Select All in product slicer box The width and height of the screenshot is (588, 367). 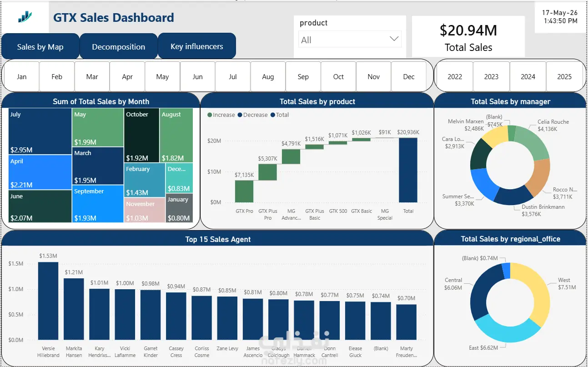click(x=350, y=40)
